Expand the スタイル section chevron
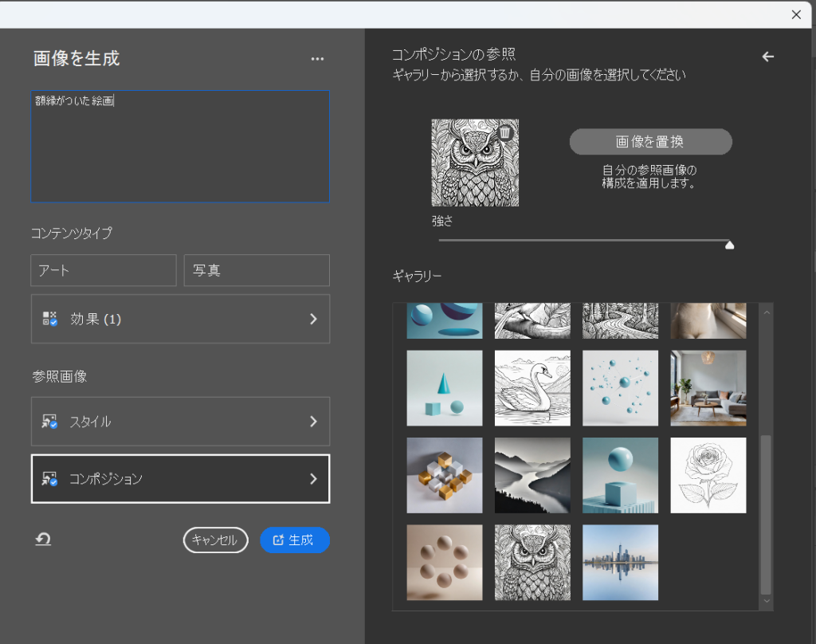 [x=313, y=422]
